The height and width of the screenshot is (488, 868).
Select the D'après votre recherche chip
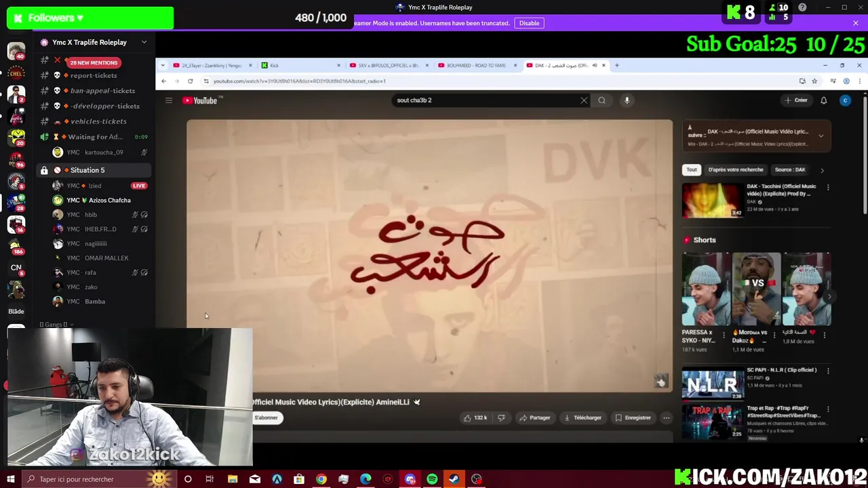[736, 169]
